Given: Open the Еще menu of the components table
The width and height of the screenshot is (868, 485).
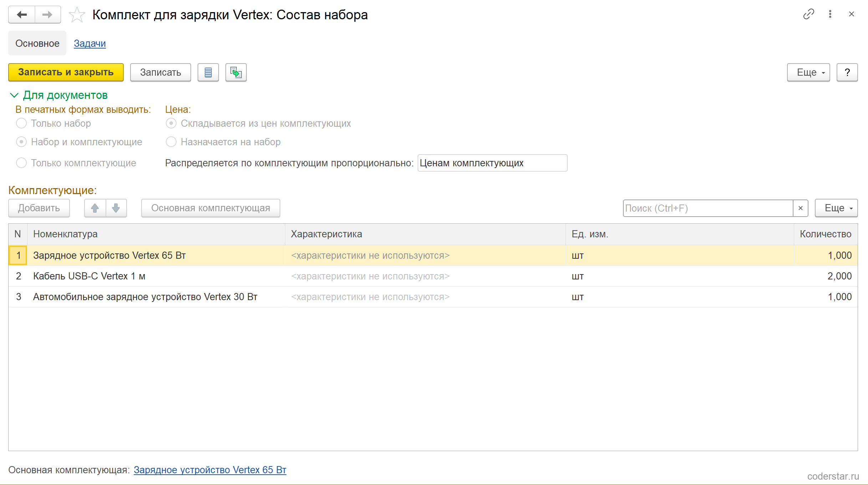Looking at the screenshot, I should click(x=836, y=208).
